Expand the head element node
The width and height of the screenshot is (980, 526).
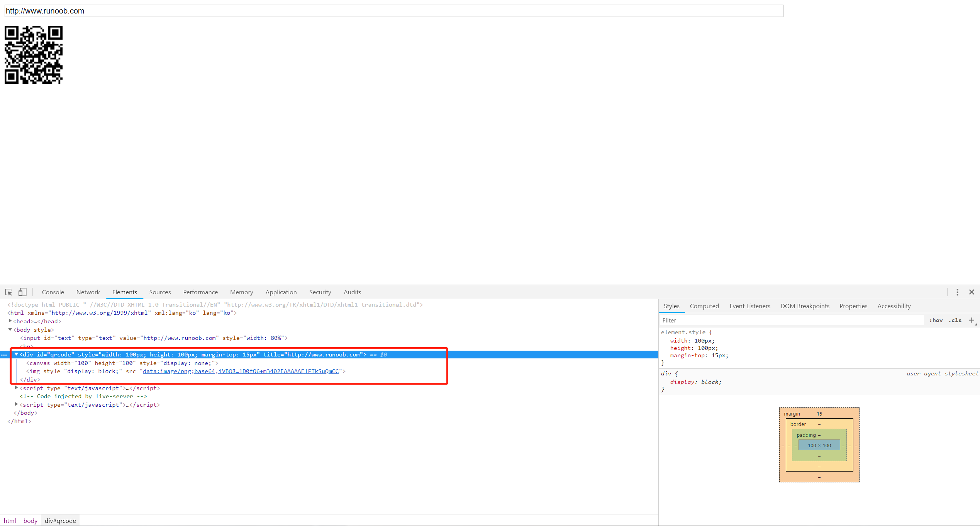point(10,321)
